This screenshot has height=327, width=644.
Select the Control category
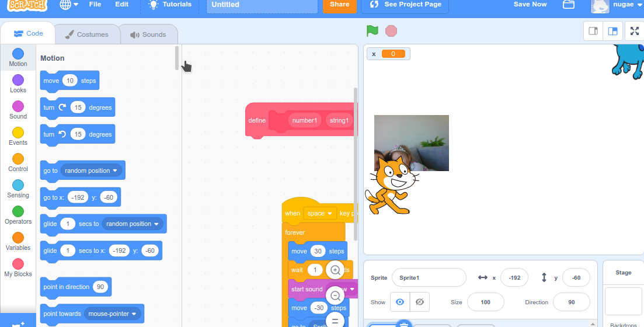tap(18, 163)
